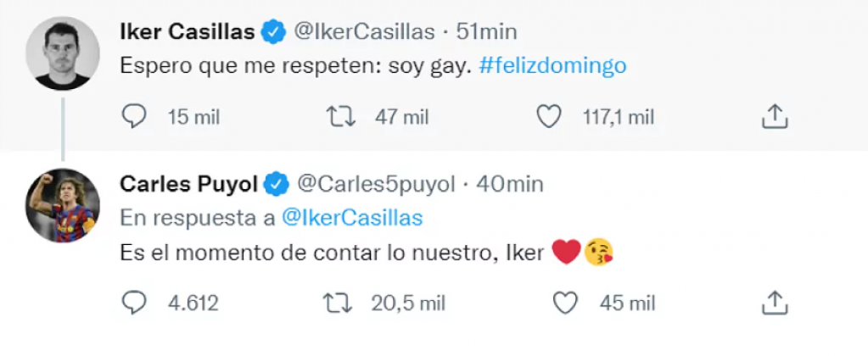
Task: Open the @Carles5puyol handle
Action: coord(376,184)
